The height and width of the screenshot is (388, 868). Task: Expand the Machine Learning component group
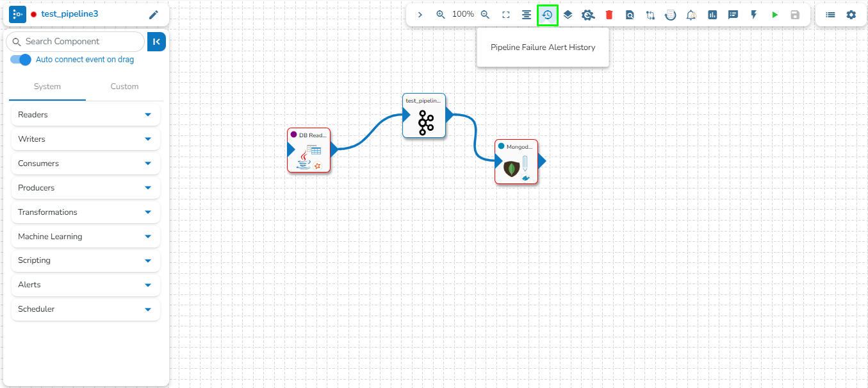click(86, 237)
